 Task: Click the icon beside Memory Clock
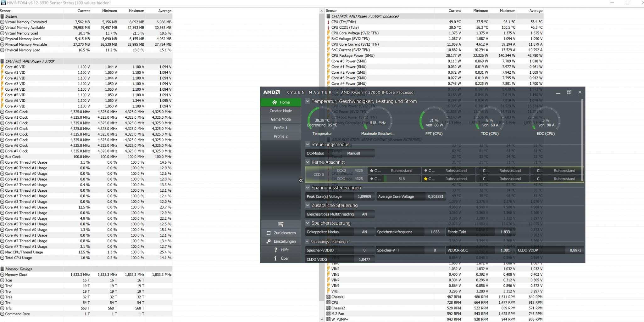[x=2, y=275]
